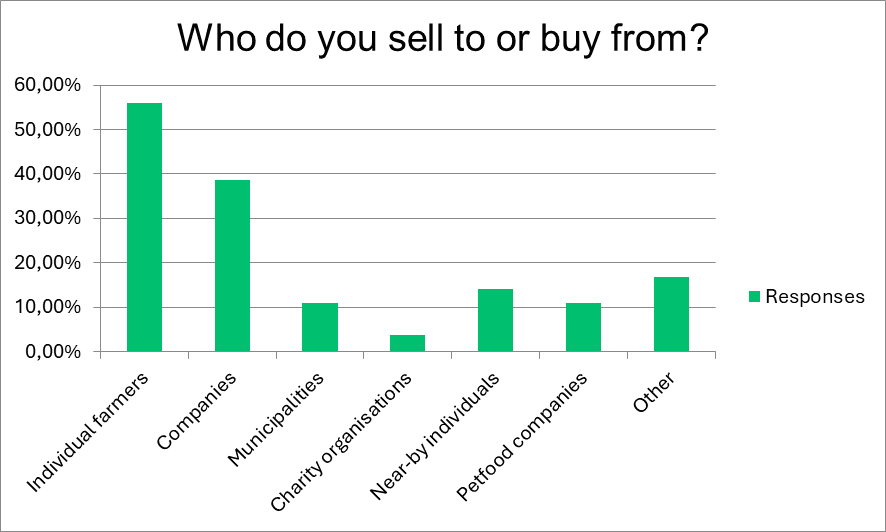The image size is (886, 532).
Task: Select the Petfood companies bar
Action: [x=583, y=327]
